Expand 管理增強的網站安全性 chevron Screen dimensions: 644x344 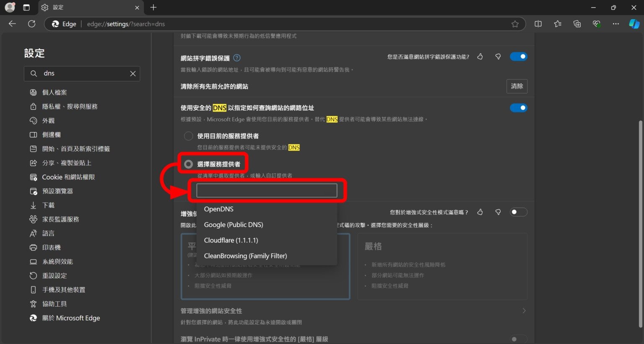(524, 311)
